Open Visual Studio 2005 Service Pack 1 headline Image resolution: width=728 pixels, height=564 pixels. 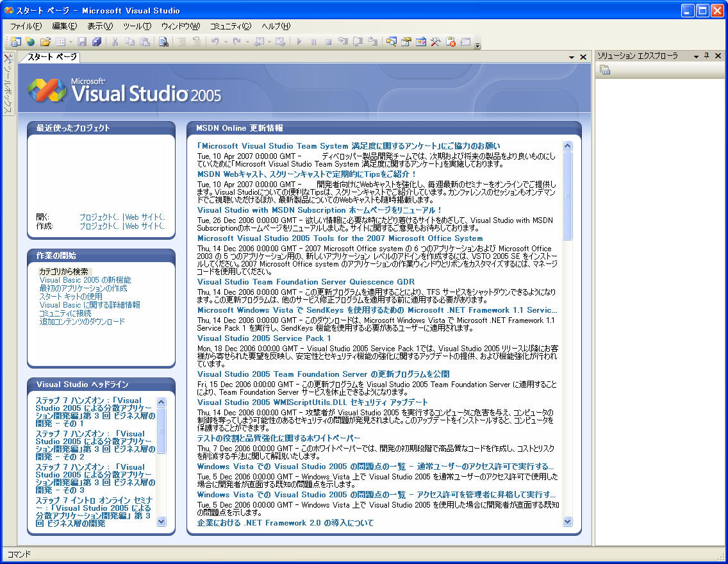tap(264, 338)
